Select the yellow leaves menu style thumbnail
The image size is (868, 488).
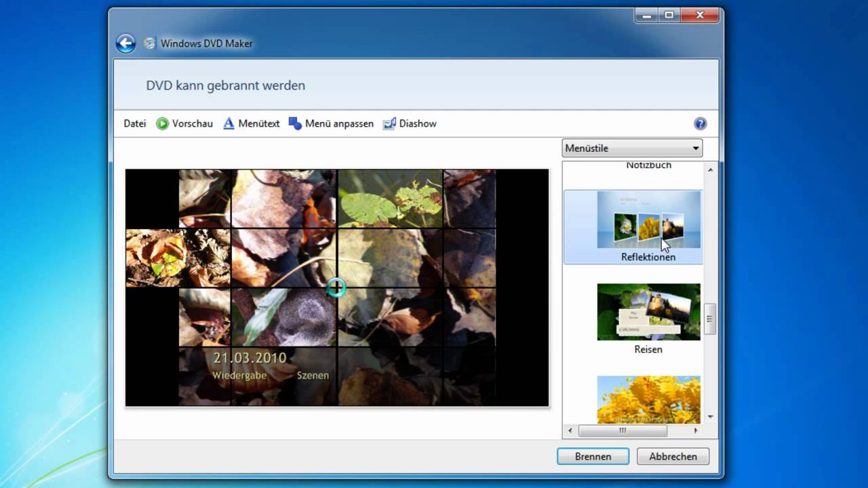click(649, 400)
